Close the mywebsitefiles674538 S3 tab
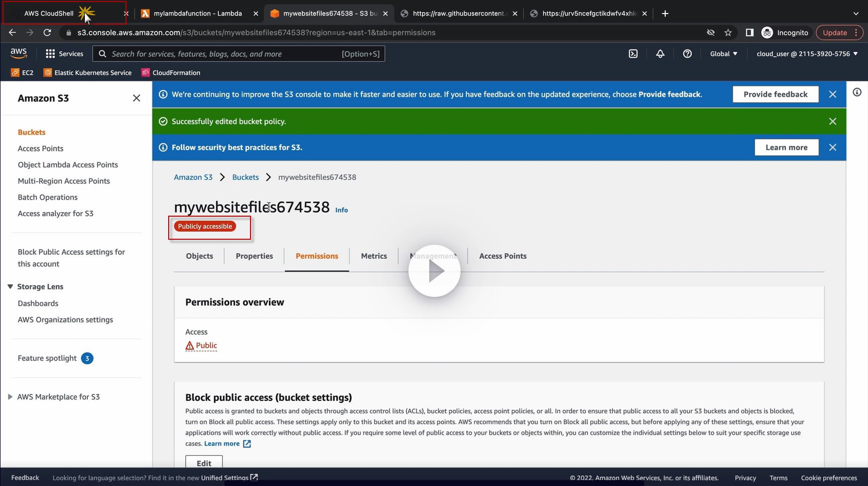 point(385,14)
